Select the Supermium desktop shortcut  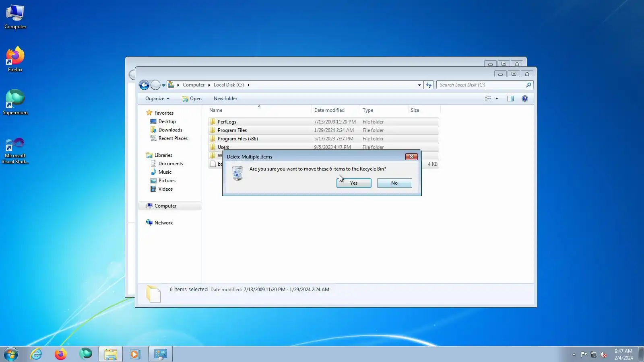tap(15, 103)
